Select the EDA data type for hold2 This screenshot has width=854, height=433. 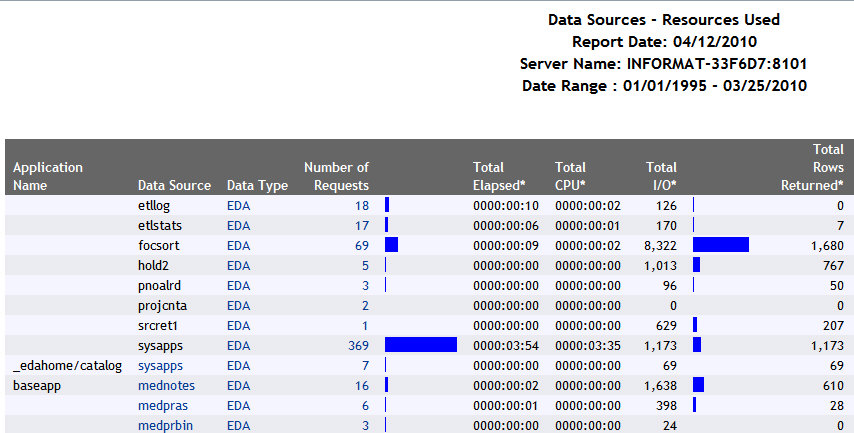pos(239,265)
